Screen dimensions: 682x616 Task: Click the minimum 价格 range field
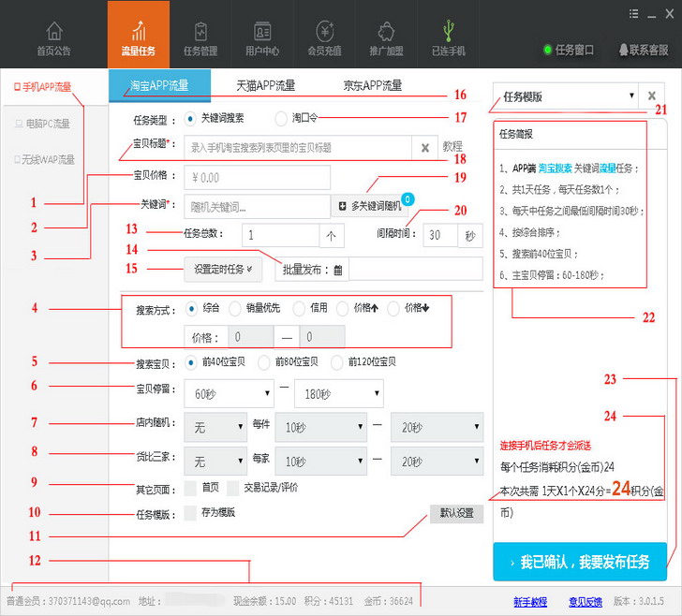[251, 337]
